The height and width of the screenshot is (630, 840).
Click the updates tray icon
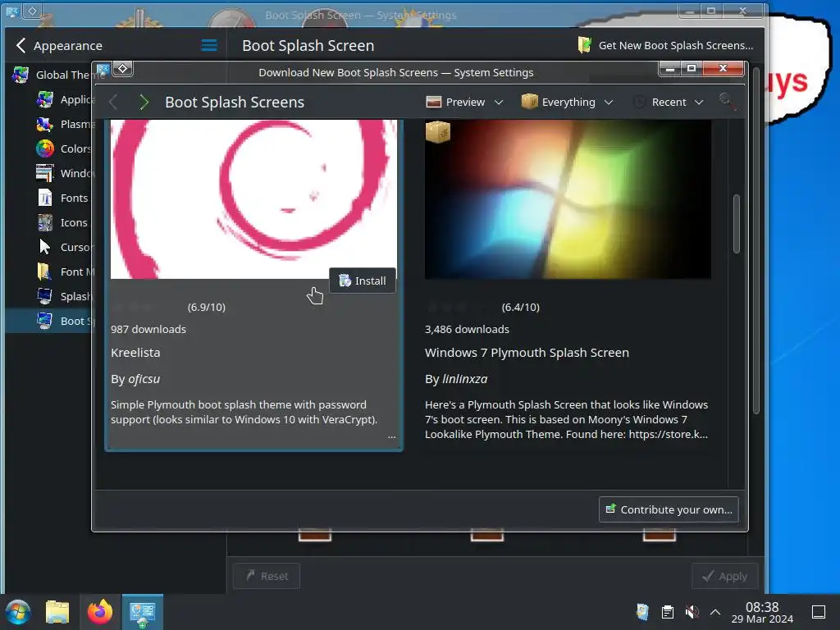pyautogui.click(x=642, y=612)
